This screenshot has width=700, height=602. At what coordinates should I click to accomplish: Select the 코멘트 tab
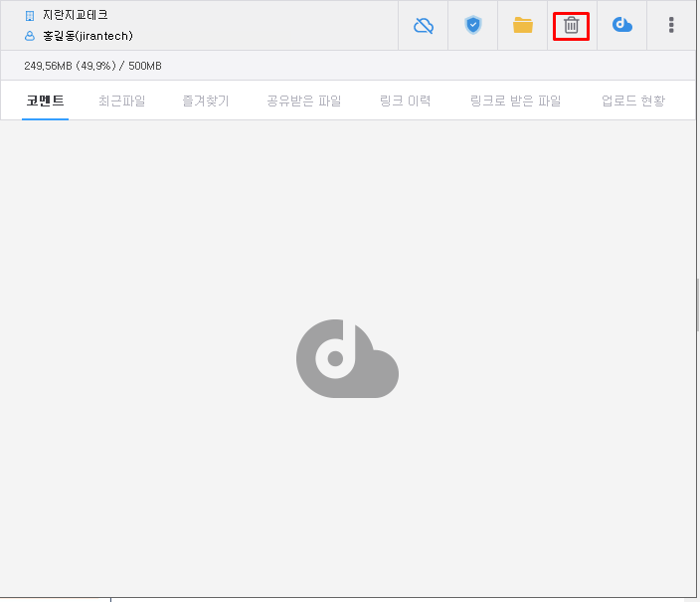pos(45,100)
